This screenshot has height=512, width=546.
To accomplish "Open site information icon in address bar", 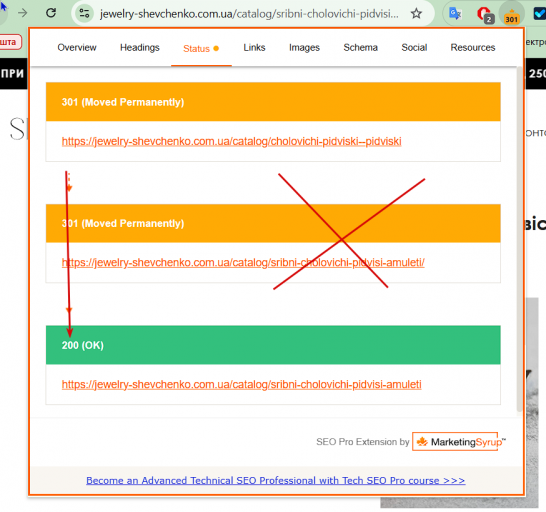I will (x=84, y=14).
